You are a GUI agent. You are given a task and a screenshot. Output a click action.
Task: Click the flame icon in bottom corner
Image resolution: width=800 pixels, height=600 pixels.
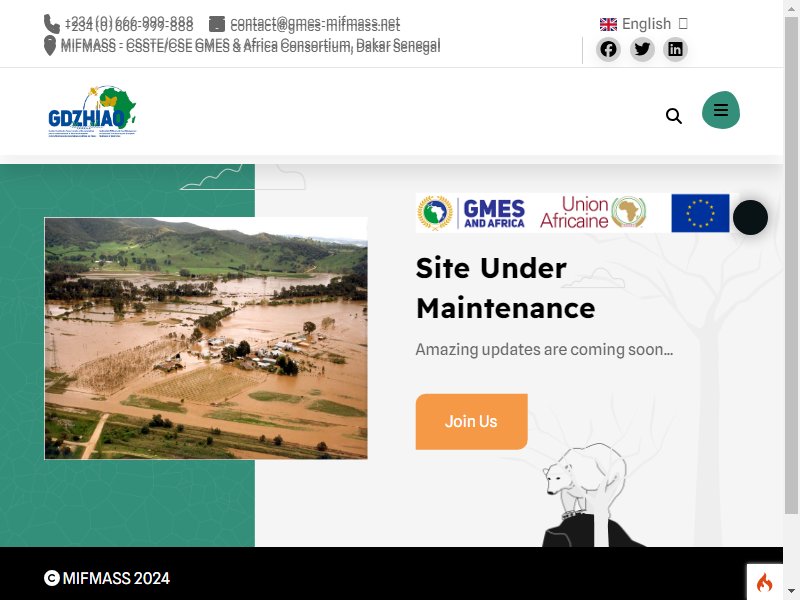(764, 582)
